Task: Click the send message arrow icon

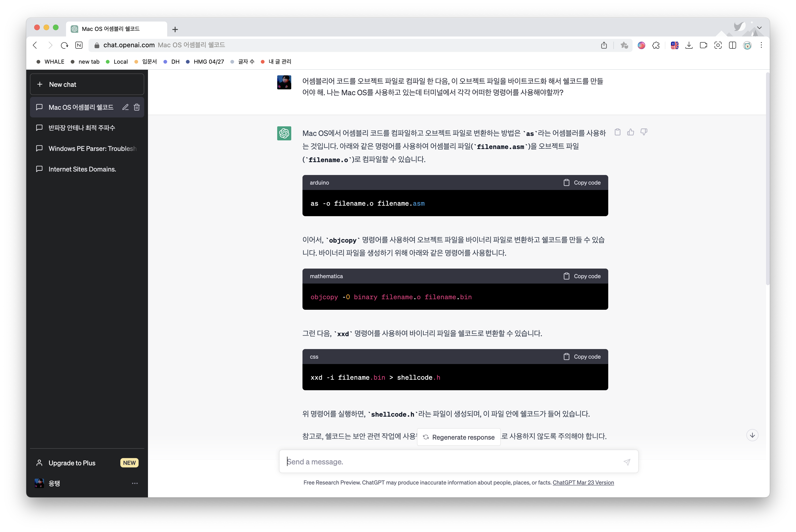Action: 627,462
